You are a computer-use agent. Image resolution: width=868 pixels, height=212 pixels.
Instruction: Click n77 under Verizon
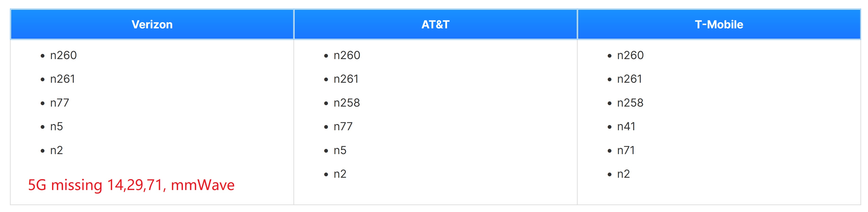pyautogui.click(x=60, y=103)
